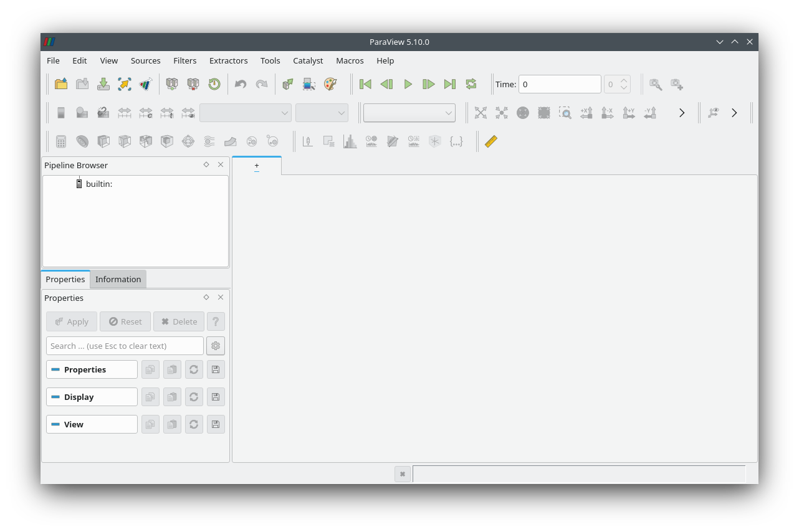Click the Slice filter icon
The width and height of the screenshot is (799, 532).
click(125, 141)
